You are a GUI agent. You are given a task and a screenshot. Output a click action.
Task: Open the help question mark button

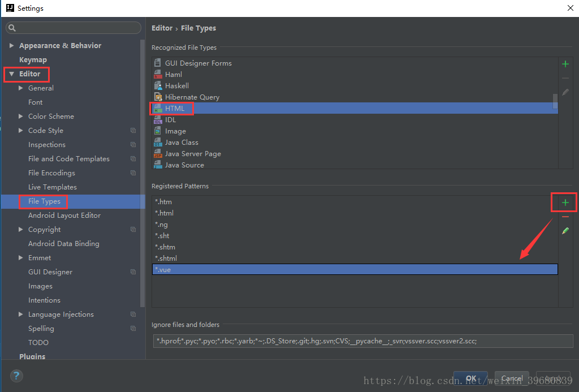(x=16, y=376)
